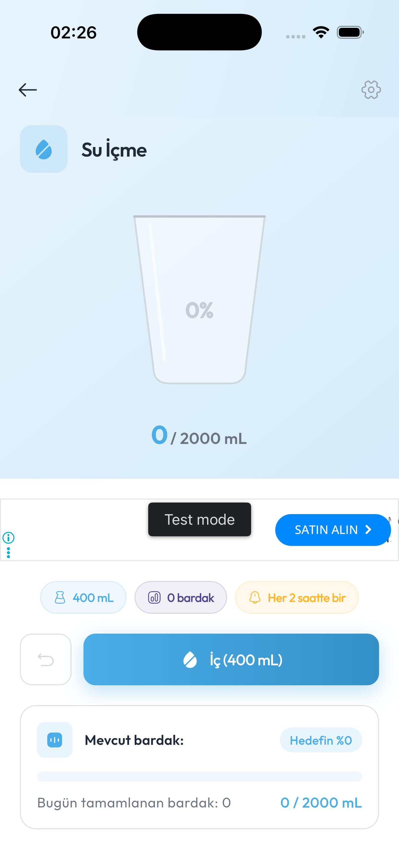Tap the bell icon in reminder chip

tap(255, 598)
